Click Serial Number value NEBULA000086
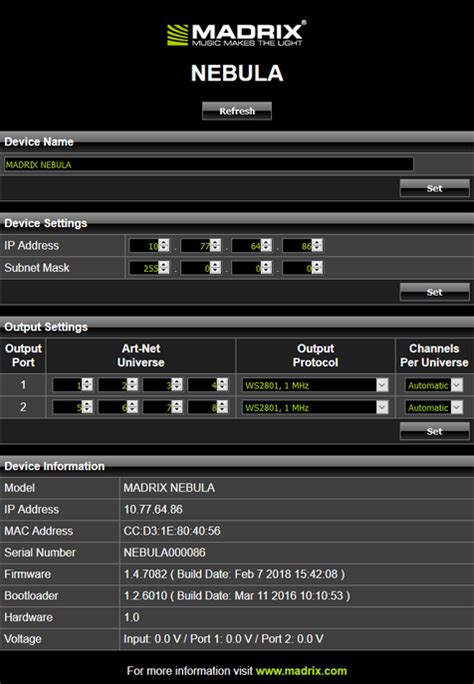This screenshot has width=474, height=684. click(x=164, y=553)
